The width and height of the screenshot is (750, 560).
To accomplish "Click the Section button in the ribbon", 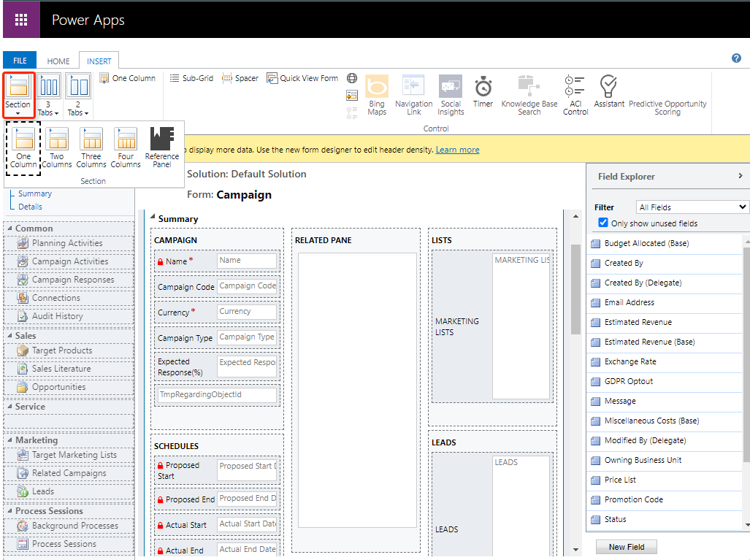I will tap(19, 95).
